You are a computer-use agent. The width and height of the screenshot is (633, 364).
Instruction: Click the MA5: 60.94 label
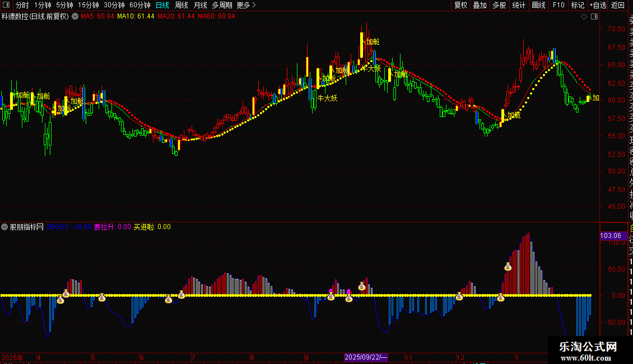click(x=97, y=16)
